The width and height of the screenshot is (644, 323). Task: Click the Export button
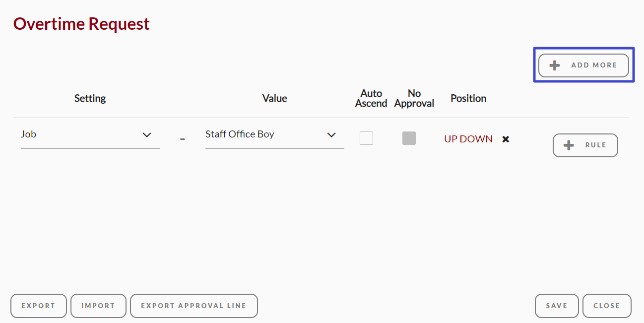tap(38, 306)
